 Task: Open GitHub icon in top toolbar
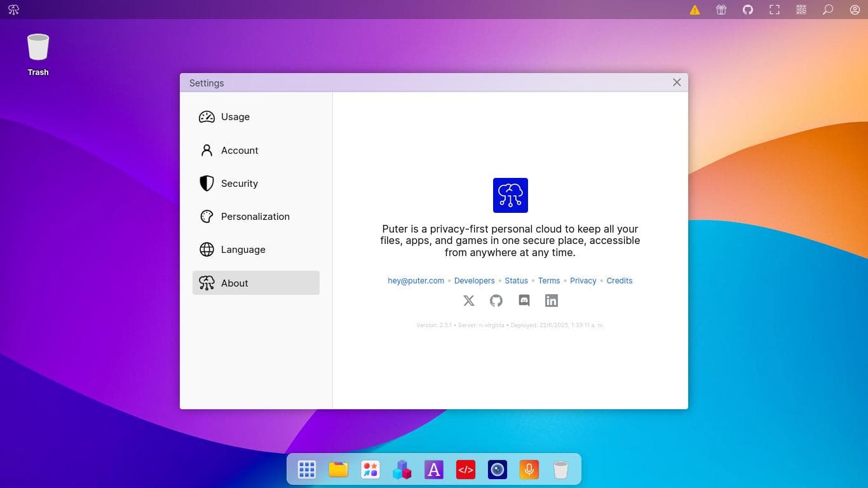pos(748,10)
